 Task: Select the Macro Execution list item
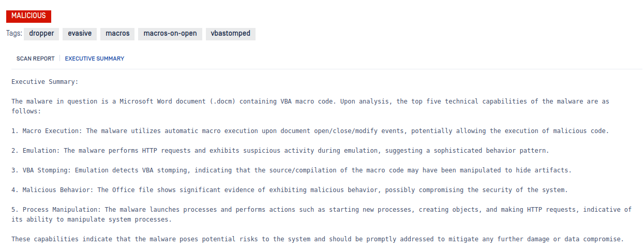coord(310,131)
